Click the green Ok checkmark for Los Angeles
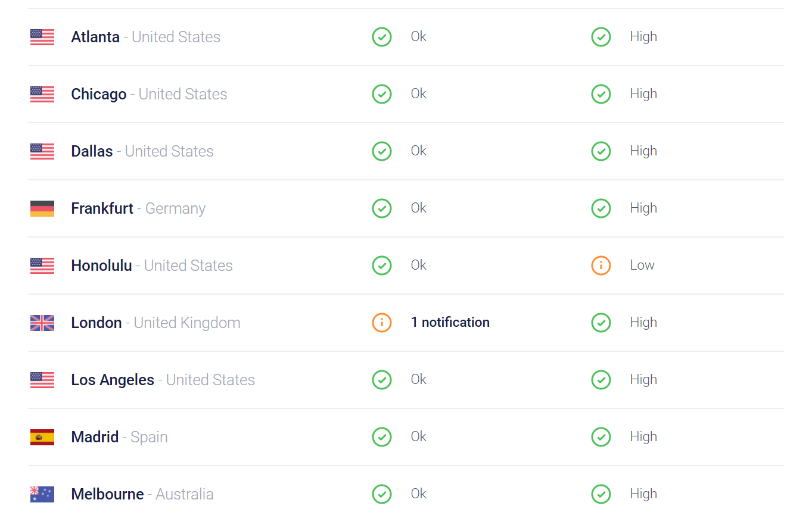 coord(382,380)
